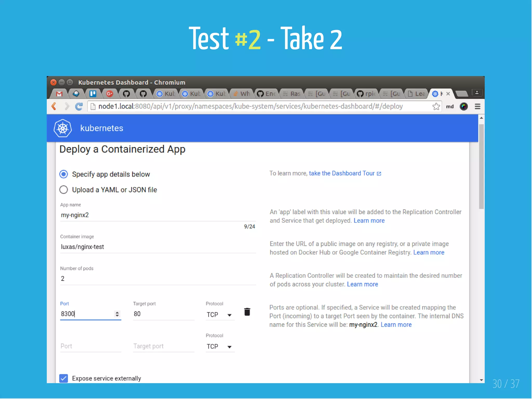
Task: Open the Gmail browser tab
Action: pyautogui.click(x=59, y=94)
